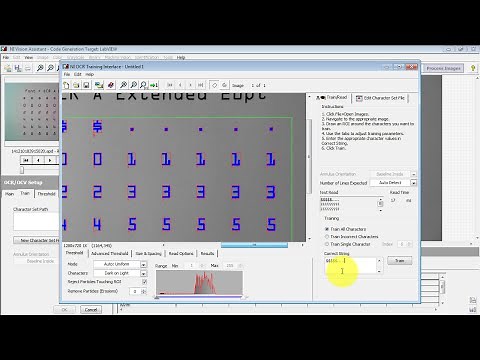Click the green arrow 1:1 zoom icon
Screen dimensions: 480x360
[x=154, y=85]
